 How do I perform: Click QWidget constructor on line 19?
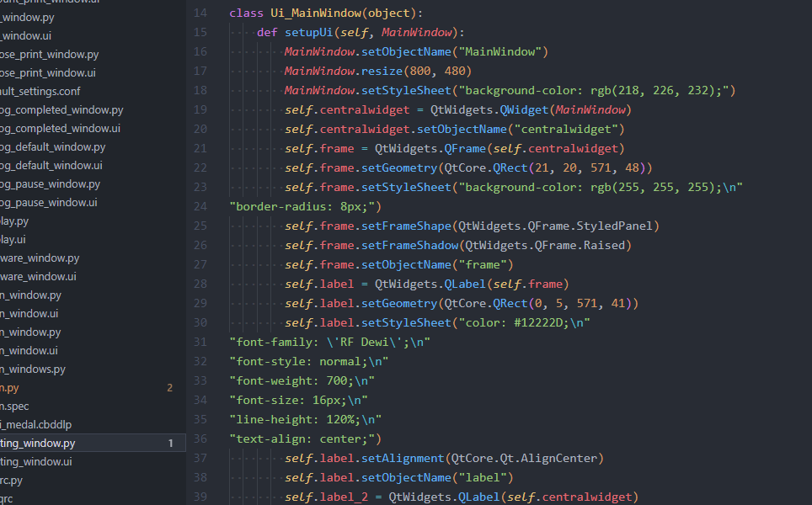pos(524,109)
